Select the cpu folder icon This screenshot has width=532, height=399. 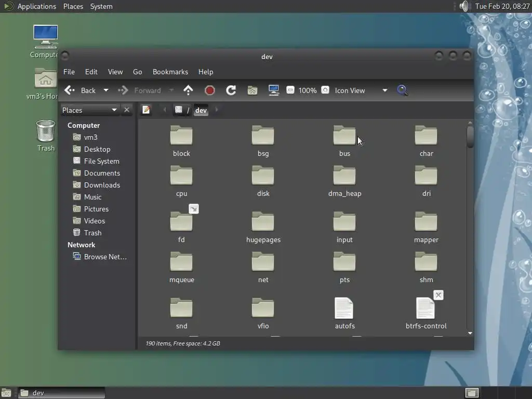[x=181, y=176]
